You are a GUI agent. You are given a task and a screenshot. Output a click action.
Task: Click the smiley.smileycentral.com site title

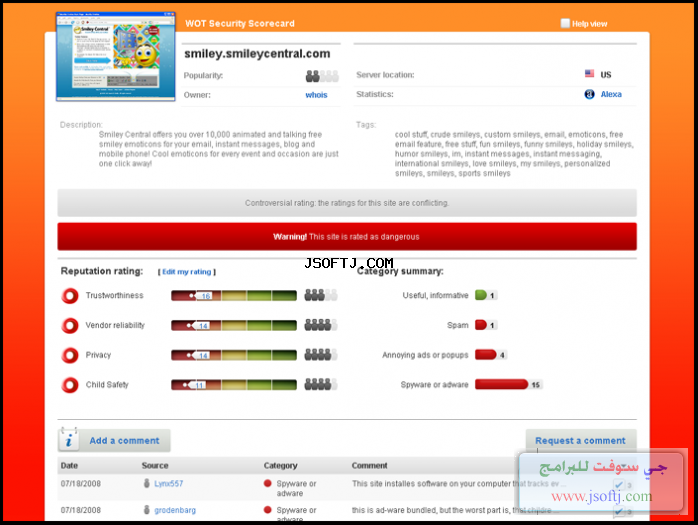(x=257, y=54)
